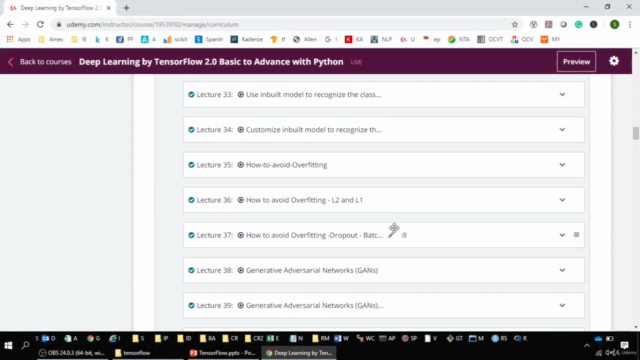640x360 pixels.
Task: Click the page vertical scrollbar thumb
Action: tap(636, 133)
